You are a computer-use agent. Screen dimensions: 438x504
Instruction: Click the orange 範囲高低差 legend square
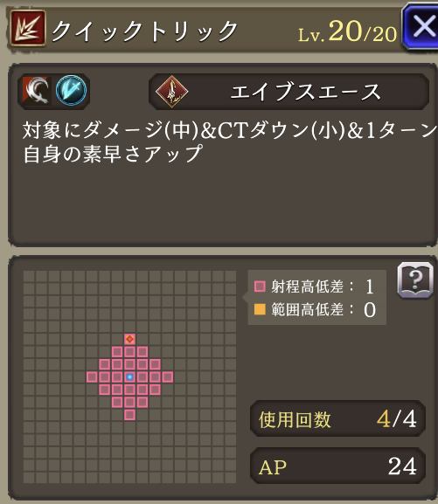point(260,309)
